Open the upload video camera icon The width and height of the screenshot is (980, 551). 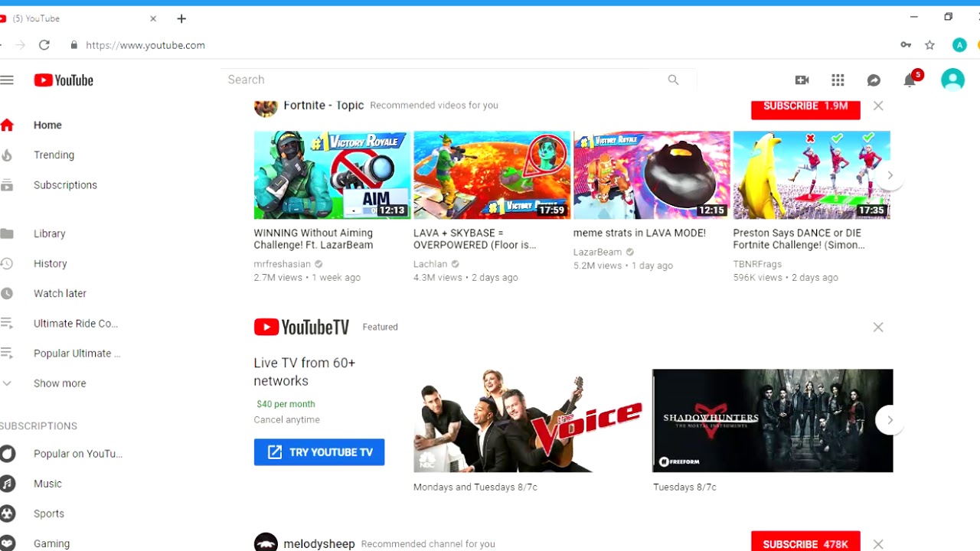(802, 80)
